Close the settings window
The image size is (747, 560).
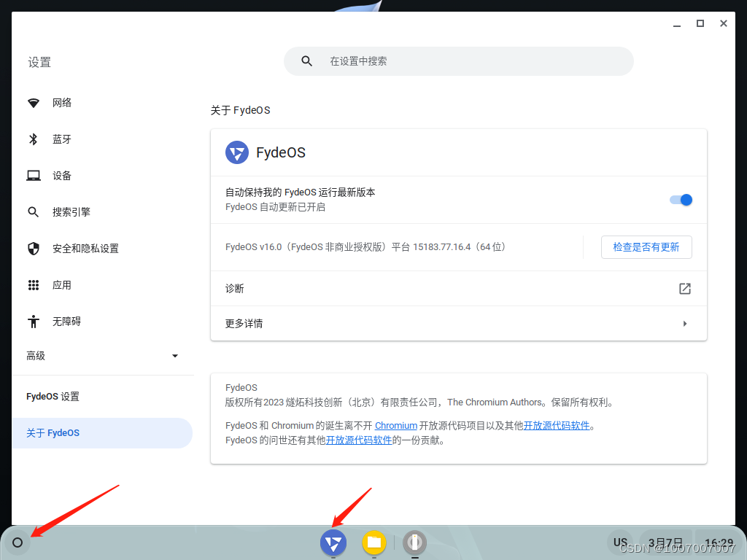tap(723, 24)
